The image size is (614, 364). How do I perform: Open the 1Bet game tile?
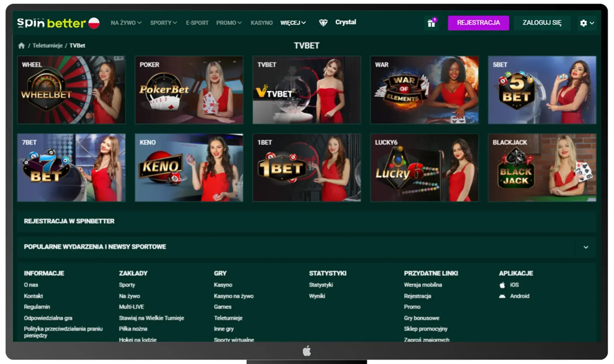click(x=307, y=168)
